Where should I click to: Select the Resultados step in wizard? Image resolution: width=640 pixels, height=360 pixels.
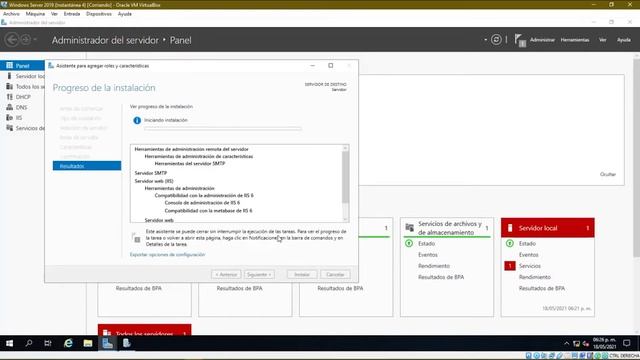click(x=87, y=166)
